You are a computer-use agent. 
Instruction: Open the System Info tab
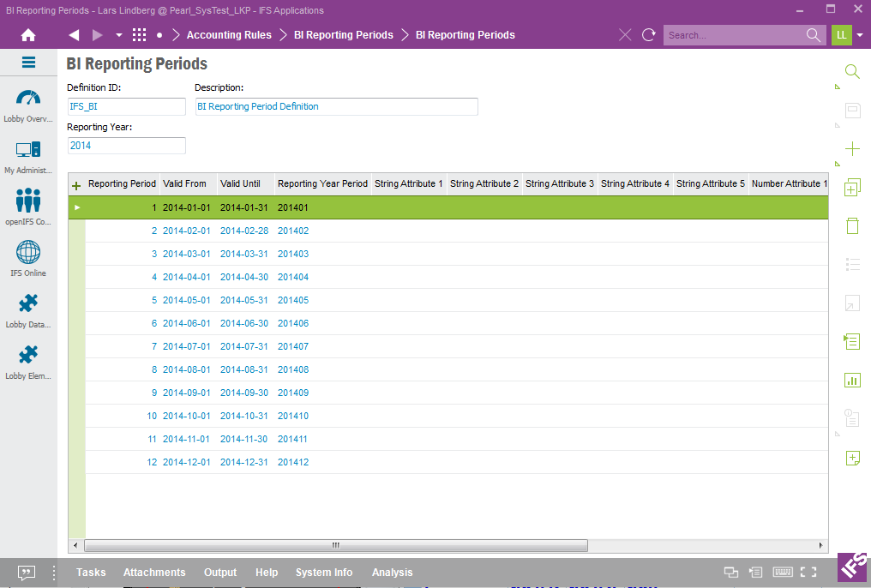coord(324,573)
